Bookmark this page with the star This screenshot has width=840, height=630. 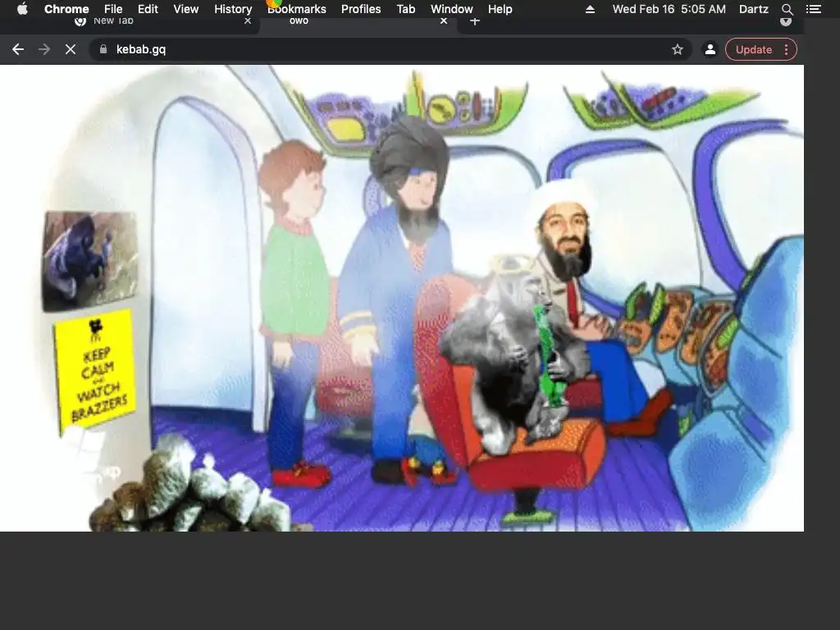(x=677, y=49)
